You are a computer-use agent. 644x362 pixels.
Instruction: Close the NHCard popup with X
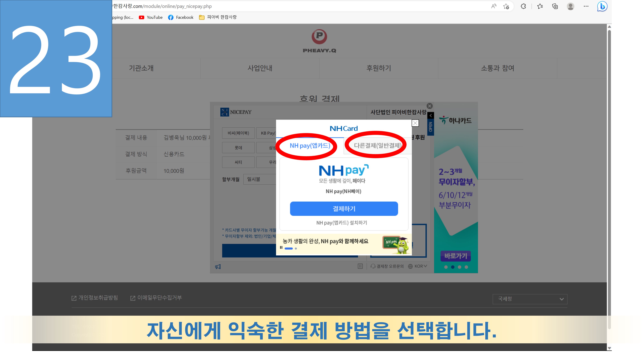(x=415, y=123)
